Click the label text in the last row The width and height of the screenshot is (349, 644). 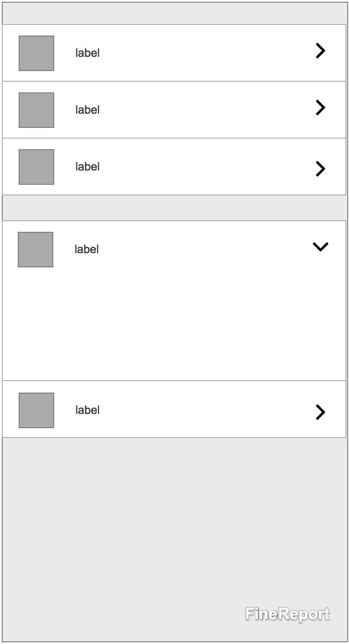[87, 410]
